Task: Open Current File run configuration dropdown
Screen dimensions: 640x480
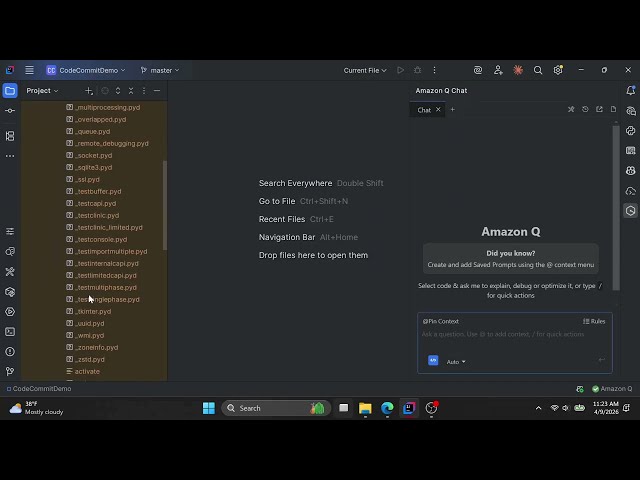Action: [365, 70]
